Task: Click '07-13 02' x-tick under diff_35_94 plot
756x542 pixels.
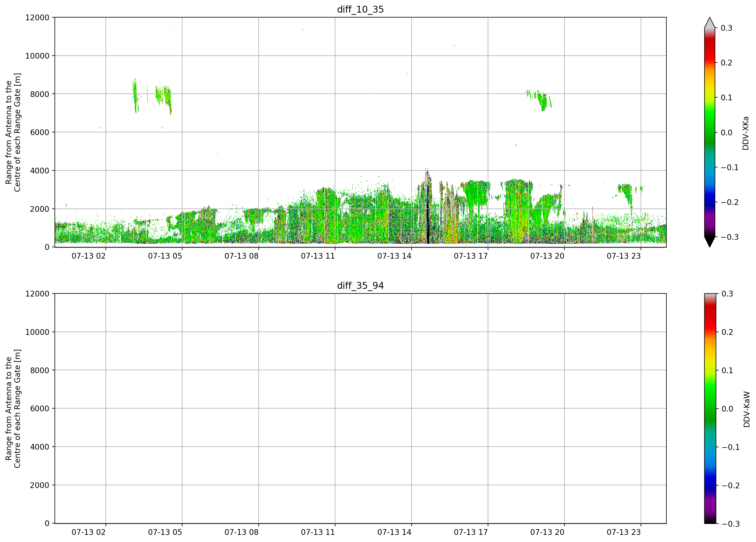Action: pyautogui.click(x=89, y=532)
